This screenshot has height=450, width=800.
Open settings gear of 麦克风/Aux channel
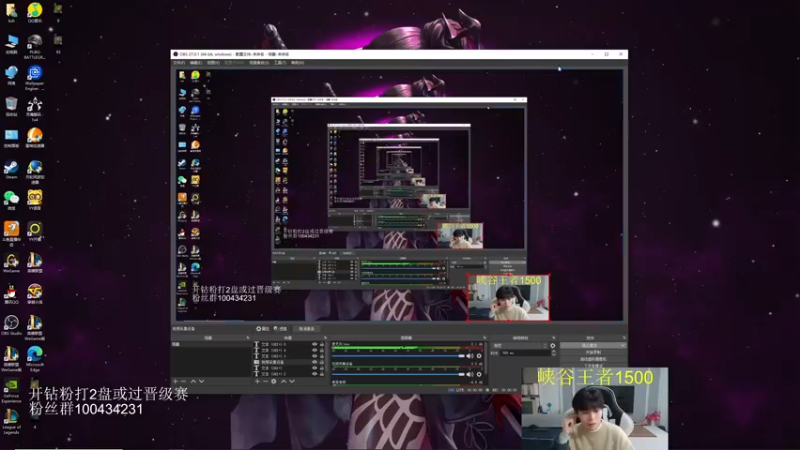coord(479,356)
